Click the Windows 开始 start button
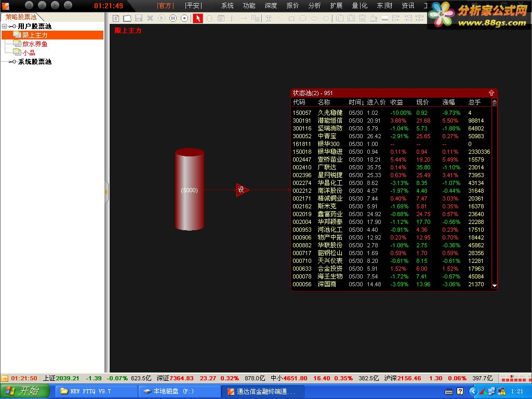Viewport: 532px width, 399px height. (24, 391)
